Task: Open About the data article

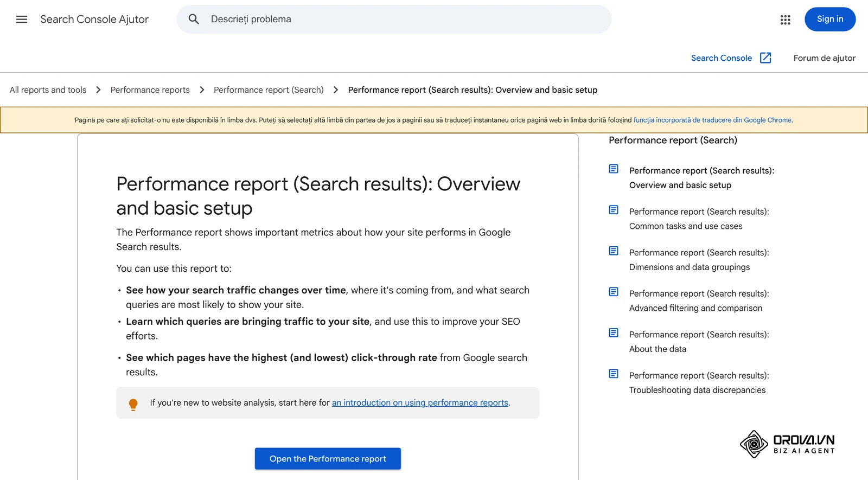Action: tap(699, 342)
